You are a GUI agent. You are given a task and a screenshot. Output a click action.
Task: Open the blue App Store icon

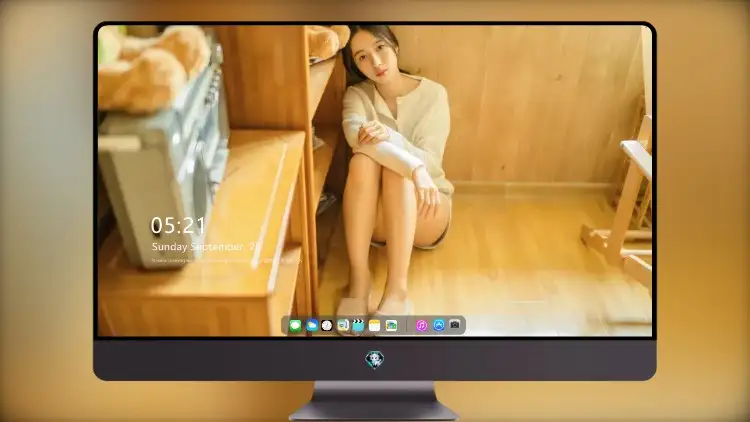[x=439, y=325]
